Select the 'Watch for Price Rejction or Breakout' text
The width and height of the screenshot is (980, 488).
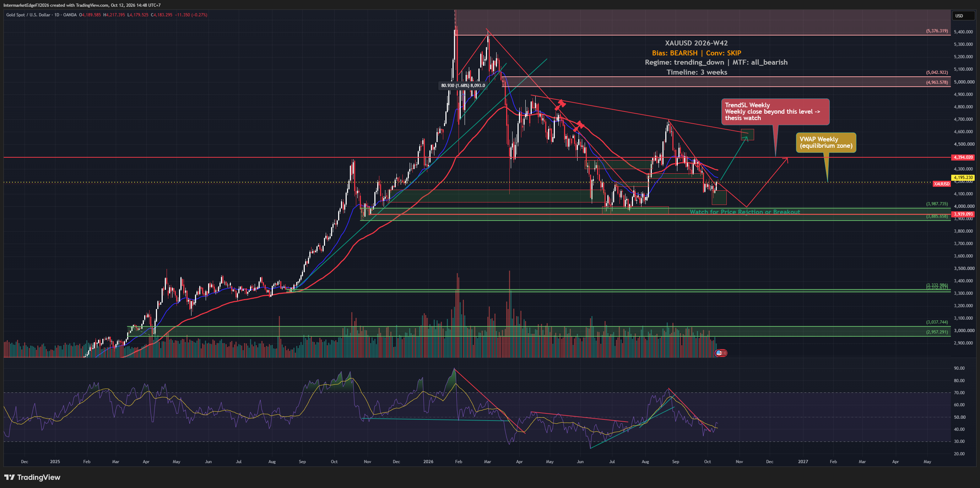tap(745, 212)
